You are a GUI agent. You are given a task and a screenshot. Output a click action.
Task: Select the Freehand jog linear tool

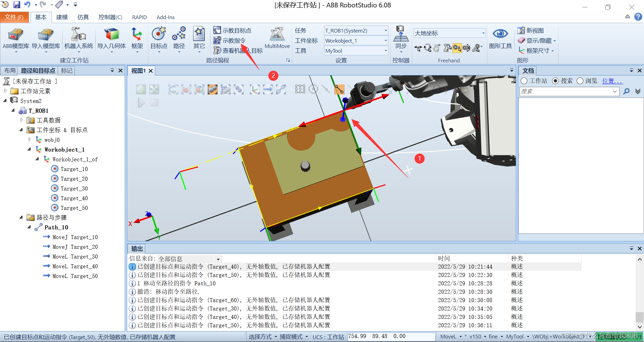457,48
